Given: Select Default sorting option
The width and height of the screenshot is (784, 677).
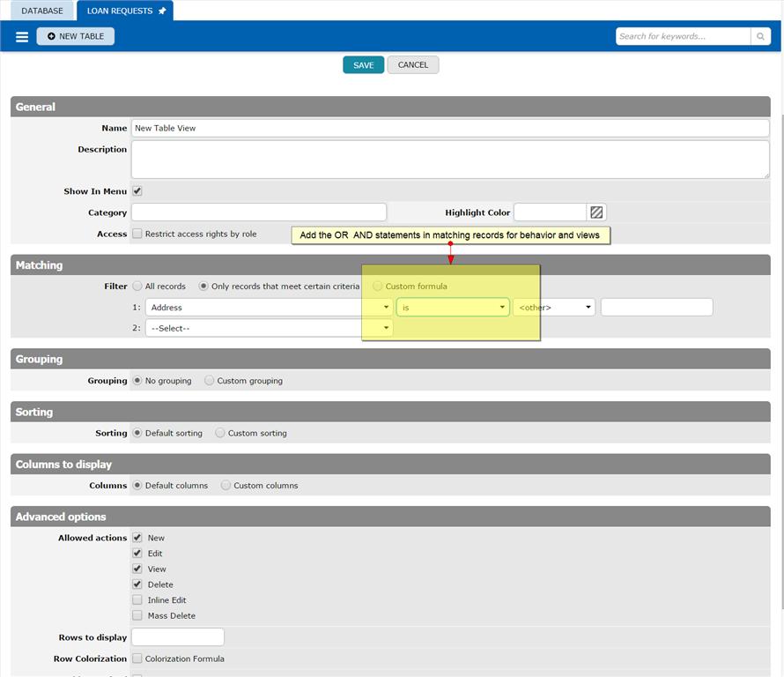Looking at the screenshot, I should (x=137, y=433).
